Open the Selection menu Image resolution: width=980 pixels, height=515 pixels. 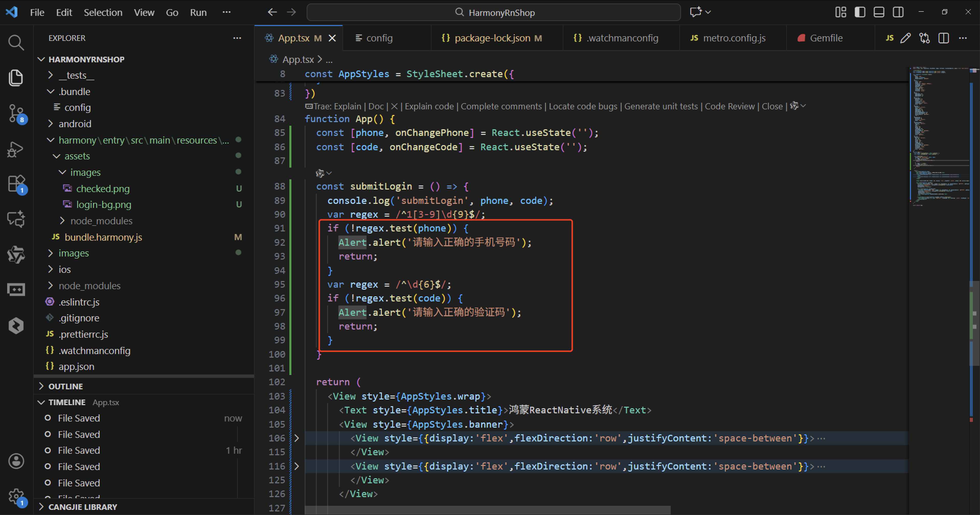(x=103, y=13)
